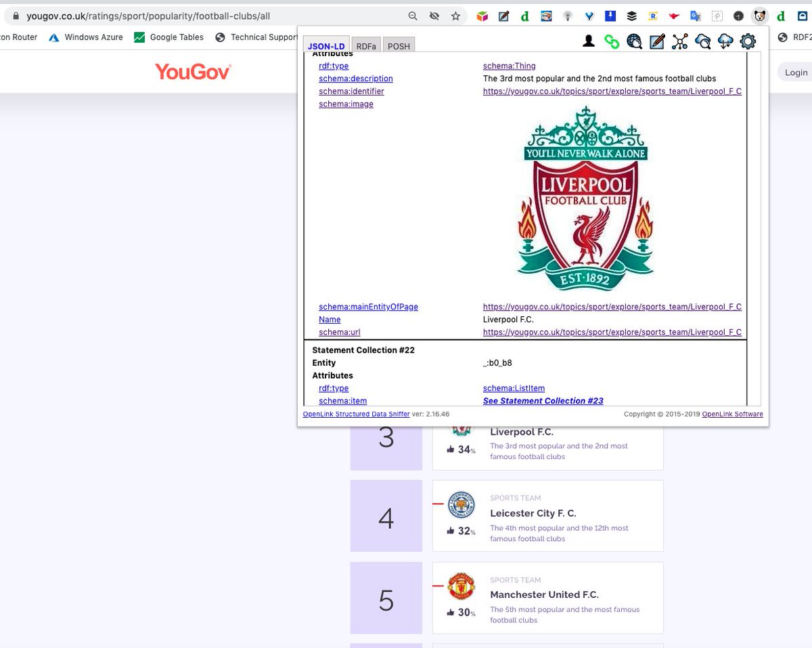
Task: Switch to the RDFa tab
Action: (367, 46)
